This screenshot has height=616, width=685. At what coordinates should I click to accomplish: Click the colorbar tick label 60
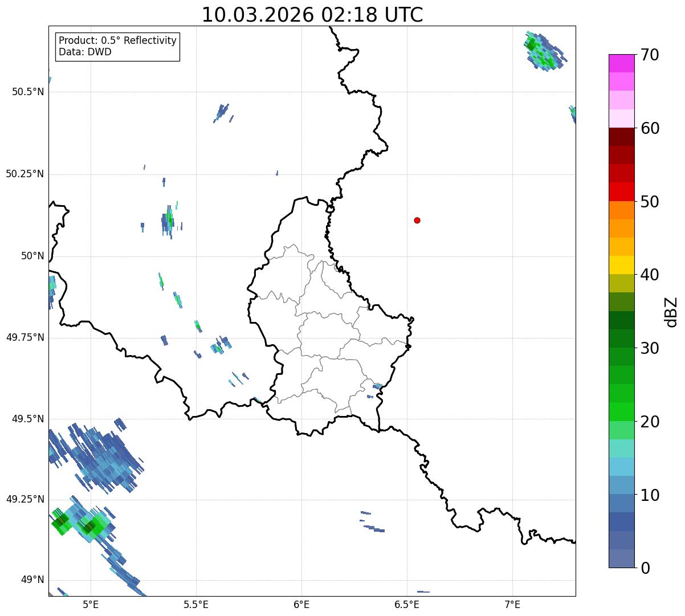pos(650,128)
